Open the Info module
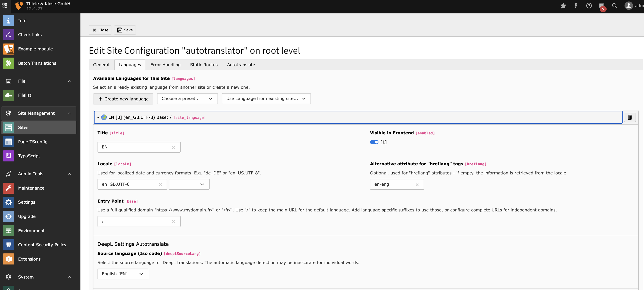The height and width of the screenshot is (290, 644). [39, 21]
